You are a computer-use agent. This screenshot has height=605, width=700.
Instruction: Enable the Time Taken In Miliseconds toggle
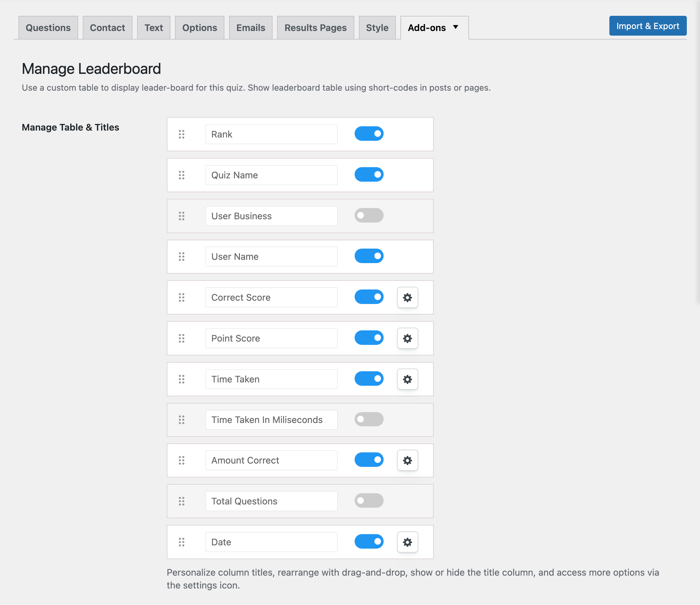369,420
